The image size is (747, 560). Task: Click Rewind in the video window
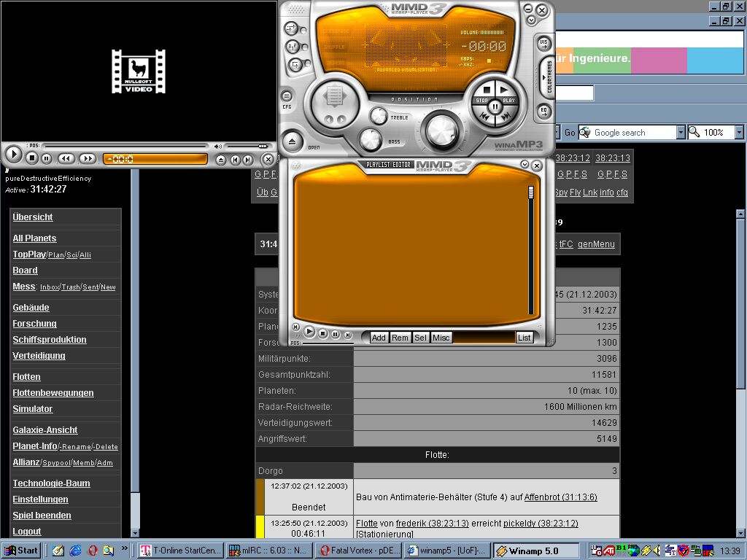66,158
